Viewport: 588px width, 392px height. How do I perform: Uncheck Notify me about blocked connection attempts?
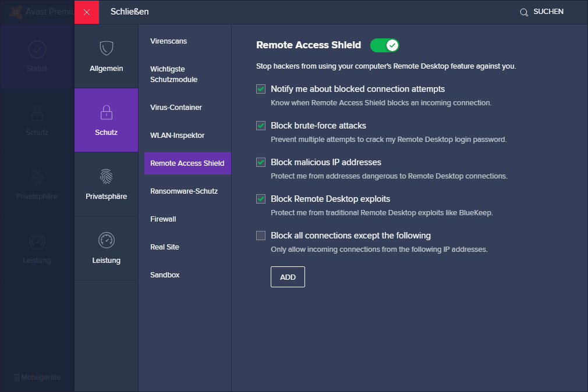click(x=261, y=89)
